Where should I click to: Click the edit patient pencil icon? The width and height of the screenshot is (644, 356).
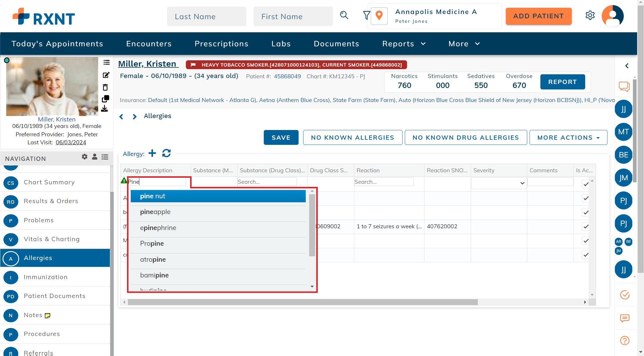106,75
